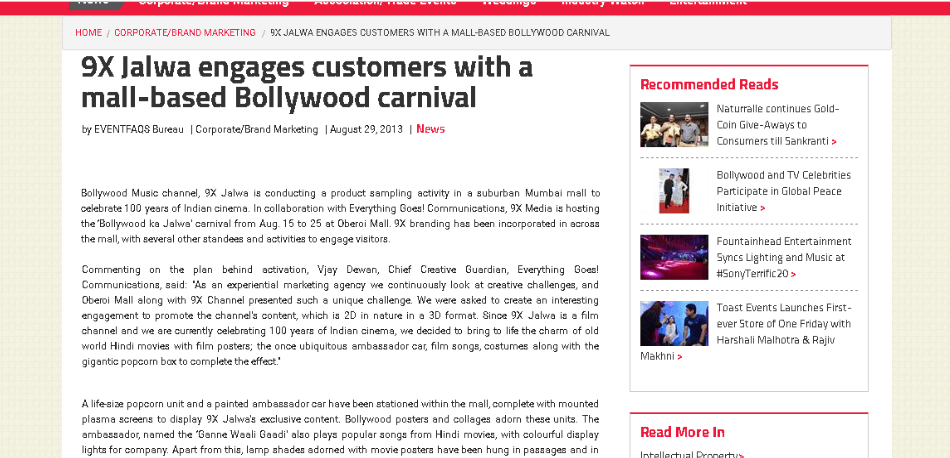The width and height of the screenshot is (950, 458).
Task: Click the red News tag
Action: pos(430,129)
